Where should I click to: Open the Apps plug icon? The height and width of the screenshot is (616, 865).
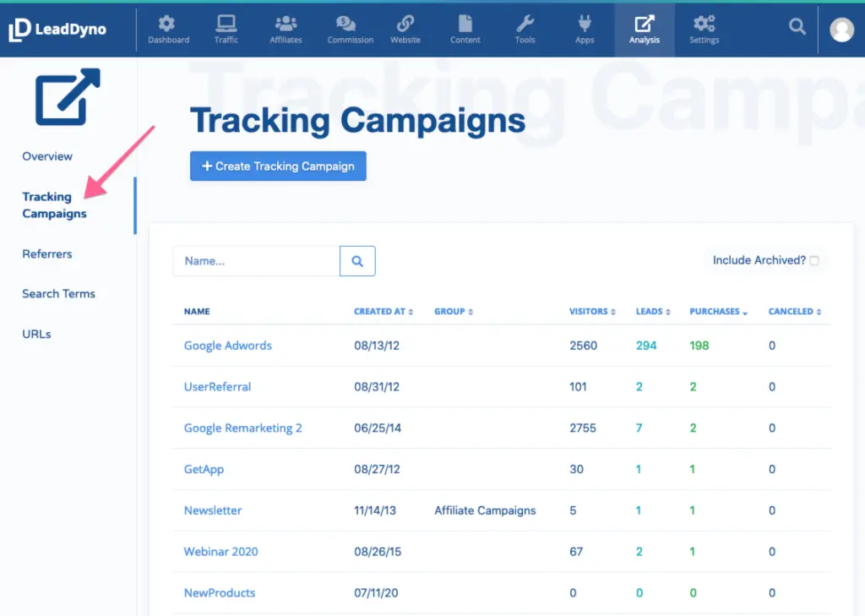click(x=585, y=24)
